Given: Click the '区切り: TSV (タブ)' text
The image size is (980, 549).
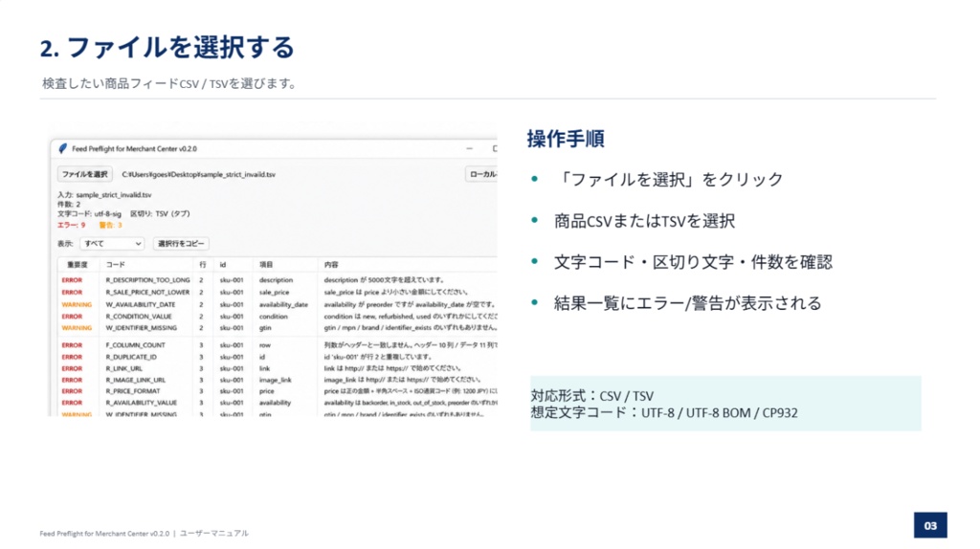Looking at the screenshot, I should (x=160, y=214).
